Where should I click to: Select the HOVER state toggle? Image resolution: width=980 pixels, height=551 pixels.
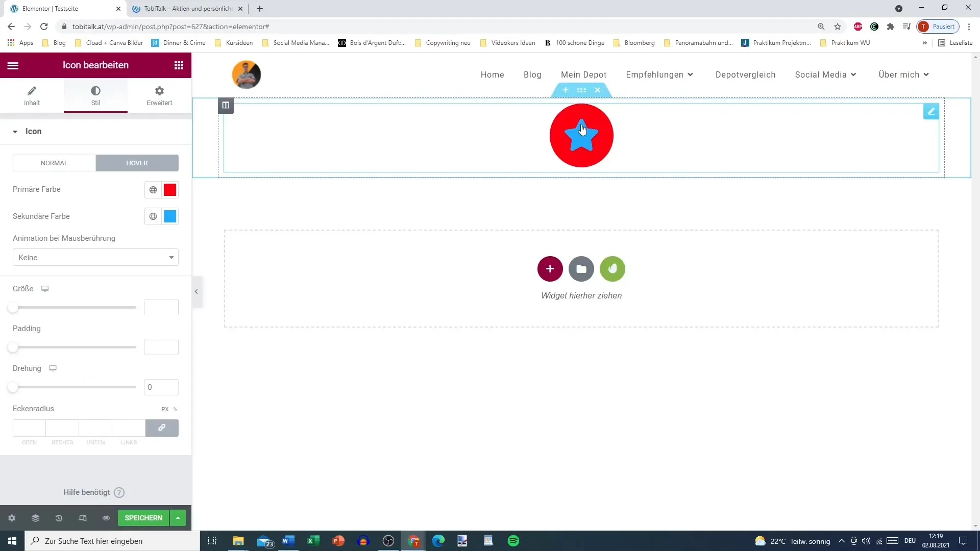[137, 163]
